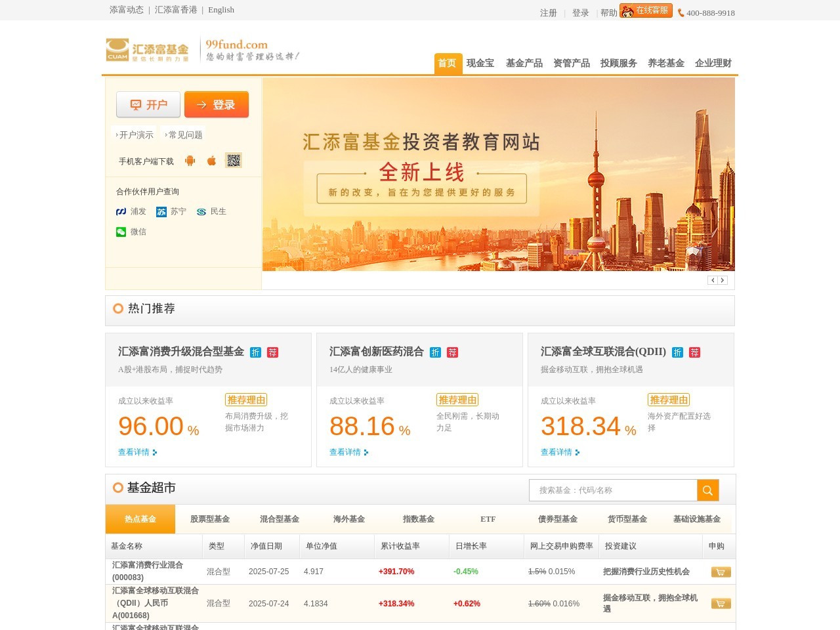Advance banner with the right carousel arrow

point(723,280)
